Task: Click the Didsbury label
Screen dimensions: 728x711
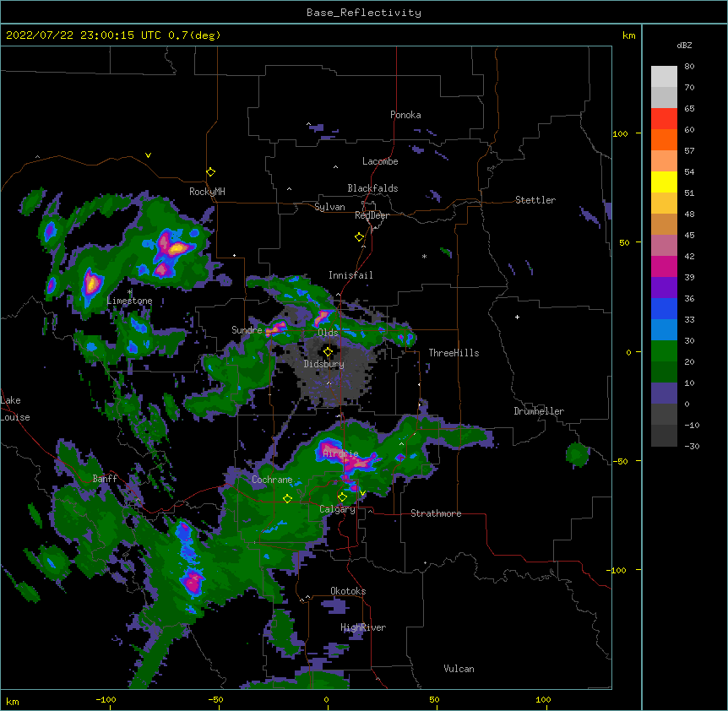Action: 324,364
